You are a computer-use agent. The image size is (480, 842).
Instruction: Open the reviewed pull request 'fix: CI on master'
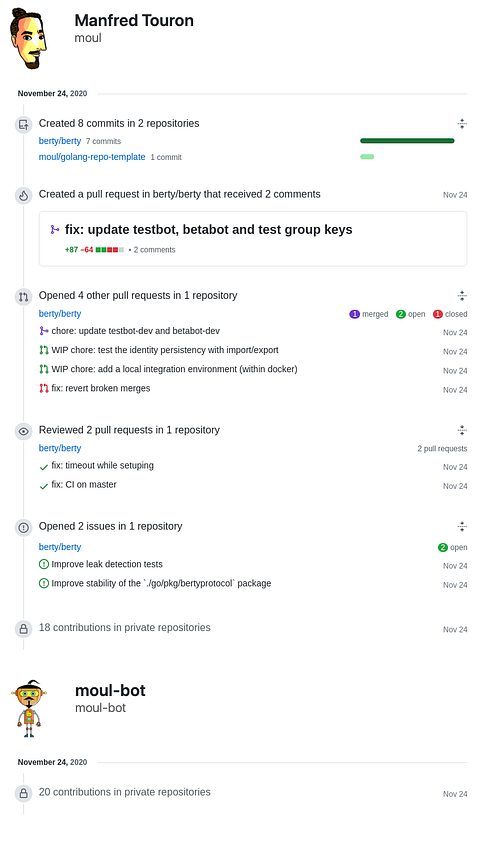[x=84, y=484]
